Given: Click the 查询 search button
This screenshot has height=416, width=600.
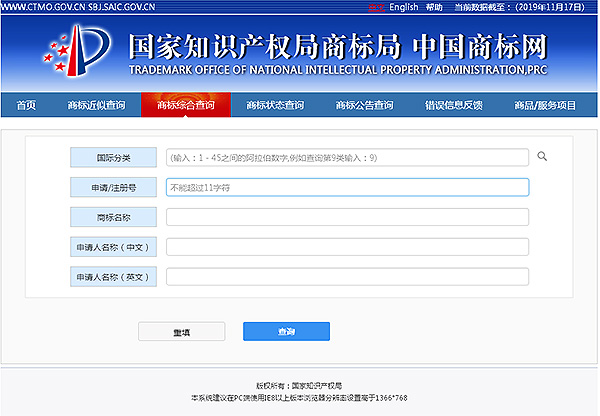Looking at the screenshot, I should [286, 331].
